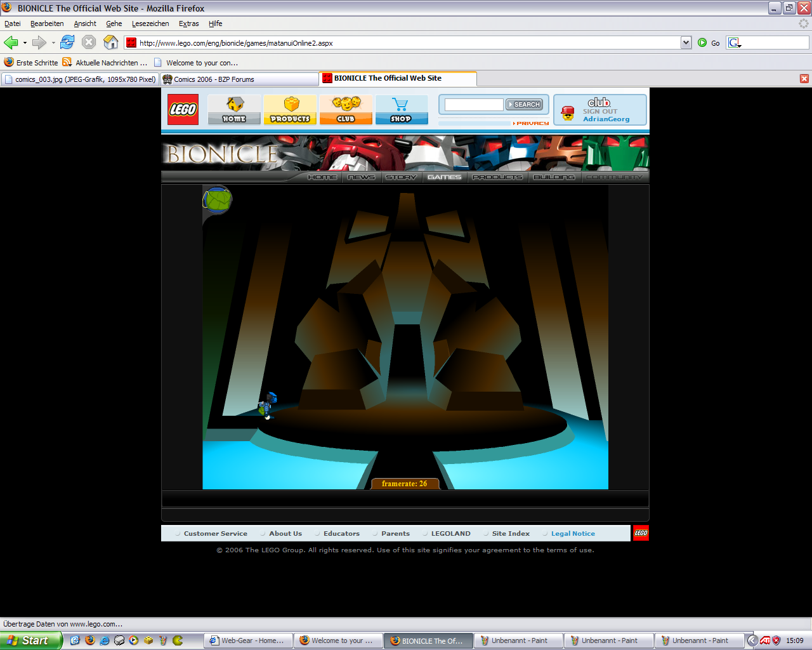Launch Internet Explorer from quick launch
Viewport: 812px width, 650px height.
105,640
